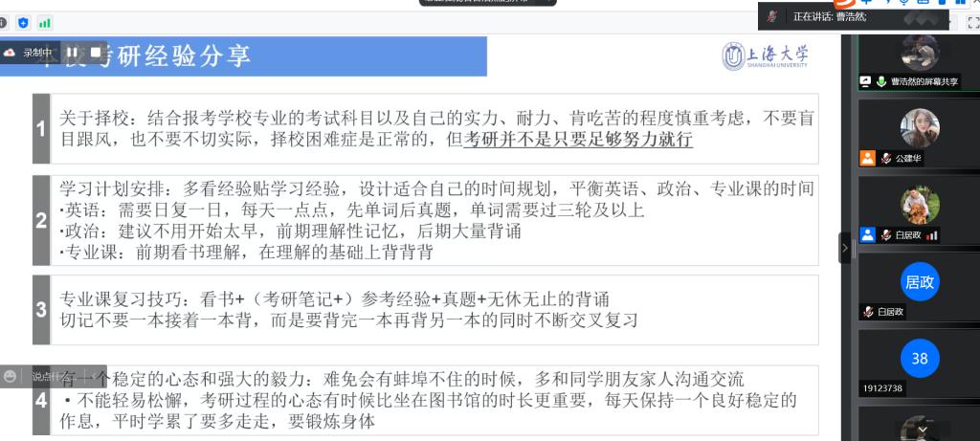Select participant 19123738's tile
Image resolution: width=980 pixels, height=441 pixels.
920,363
